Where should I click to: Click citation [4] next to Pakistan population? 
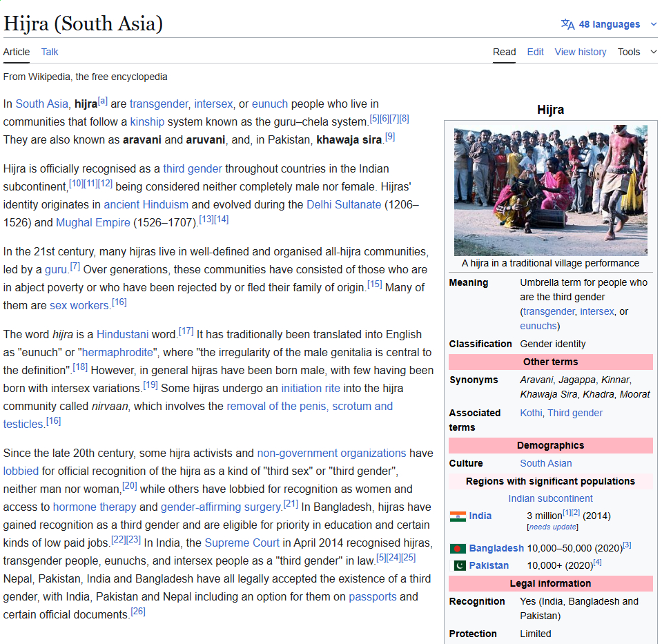[x=597, y=563]
